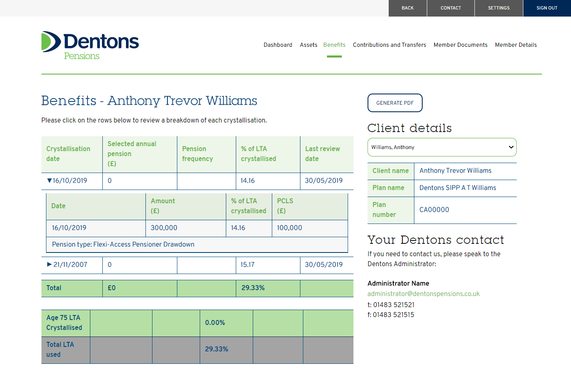Click the 30/05/2019 review date in the 21/11/2007 row
Screen dimensions: 571x392
click(x=324, y=265)
